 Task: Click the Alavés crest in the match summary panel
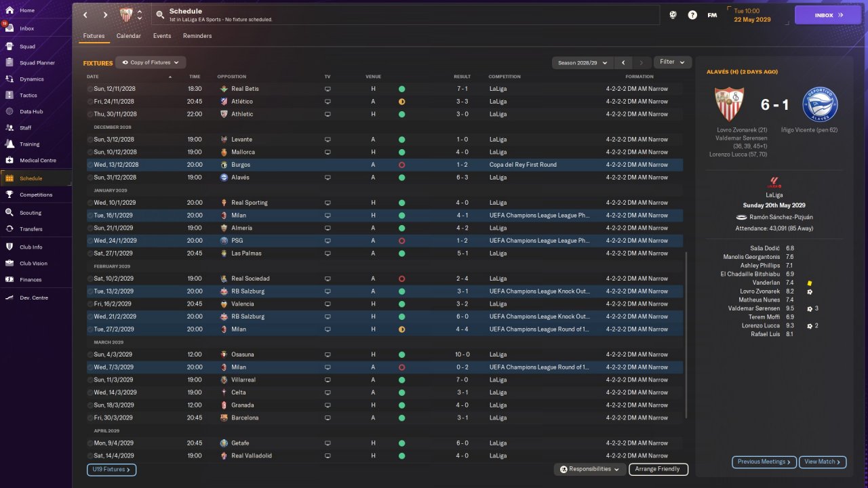[x=820, y=104]
